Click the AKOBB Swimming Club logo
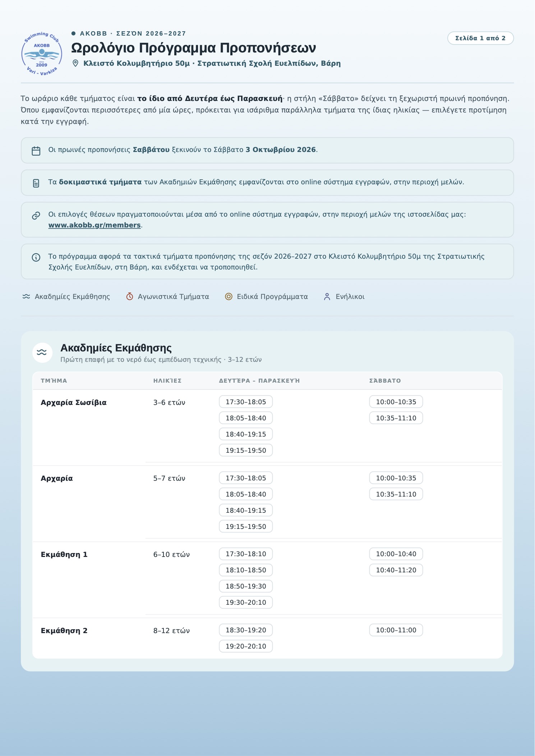Viewport: 535px width, 756px height. tap(42, 54)
